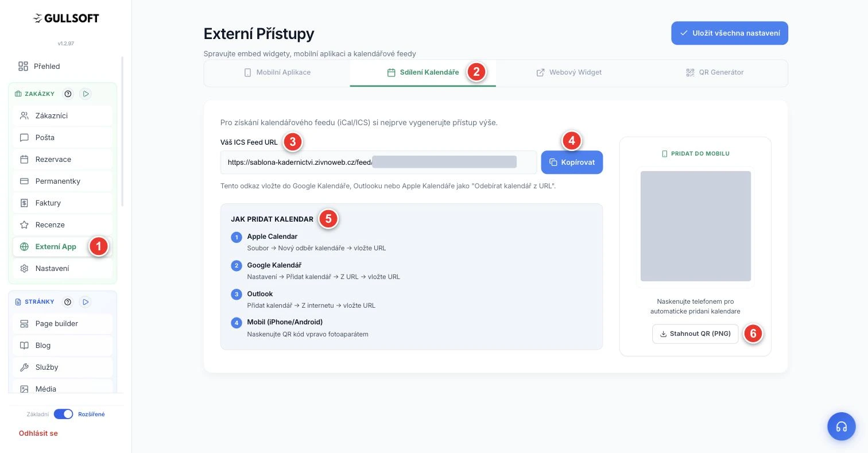Click the ICS Feed URL field
This screenshot has width=868, height=453.
379,162
